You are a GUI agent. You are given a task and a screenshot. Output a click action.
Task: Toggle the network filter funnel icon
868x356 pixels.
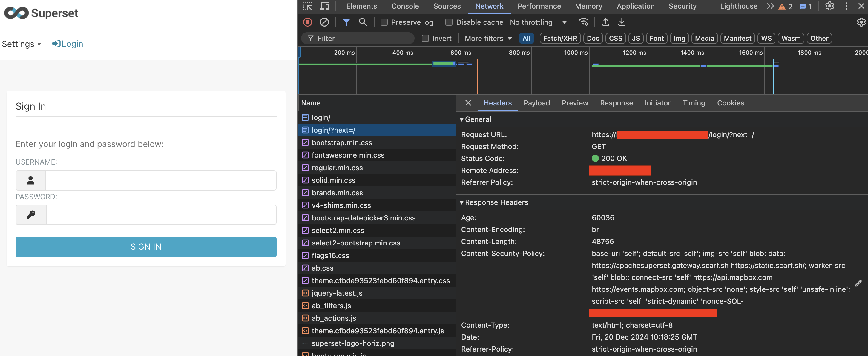pos(346,22)
